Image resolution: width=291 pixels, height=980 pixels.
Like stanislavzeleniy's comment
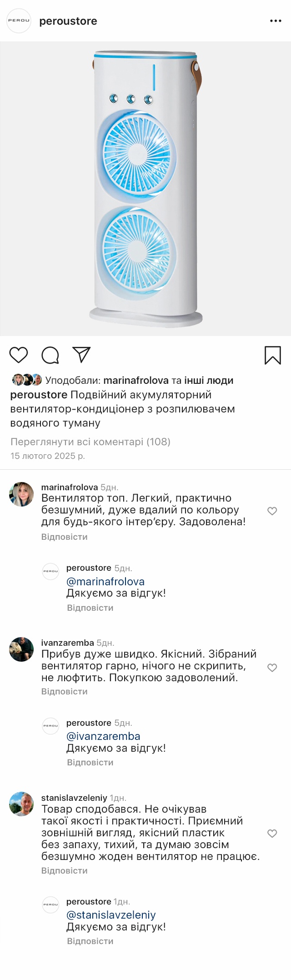coord(272,833)
